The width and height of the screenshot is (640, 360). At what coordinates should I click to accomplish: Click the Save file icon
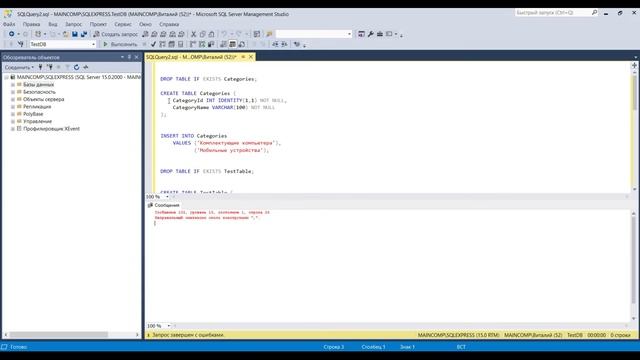coord(75,34)
